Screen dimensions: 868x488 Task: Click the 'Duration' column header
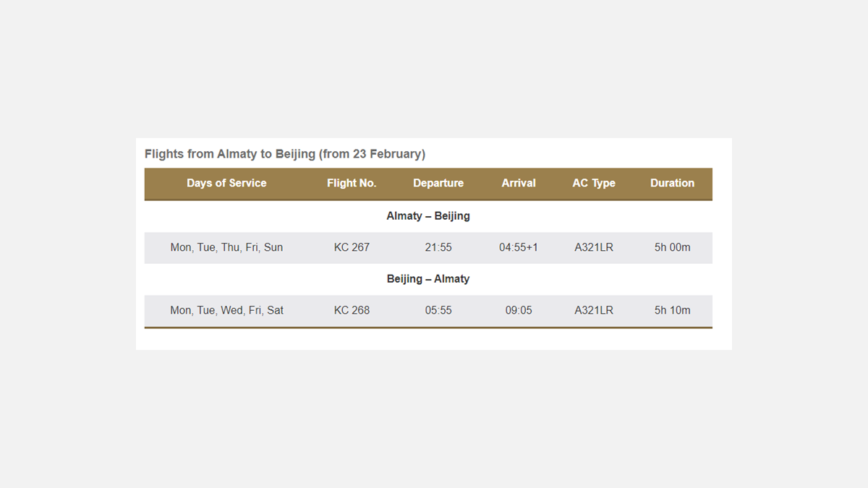pos(672,184)
